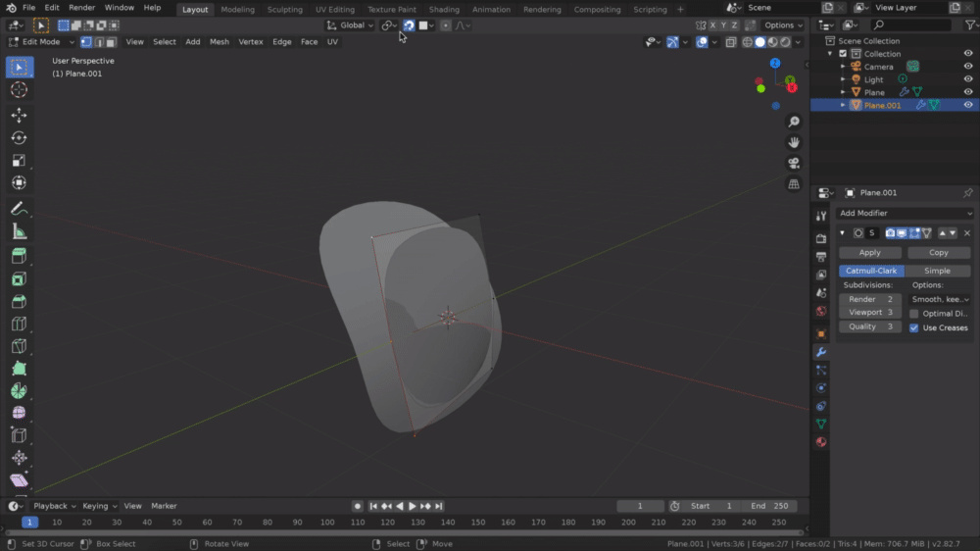Select the Rotate tool in left toolbar
980x551 pixels.
click(19, 137)
